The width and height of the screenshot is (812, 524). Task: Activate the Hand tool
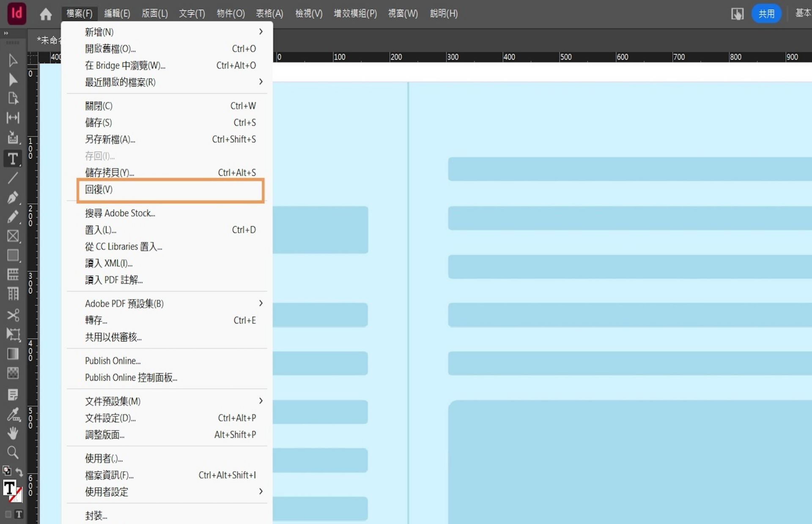(x=13, y=434)
